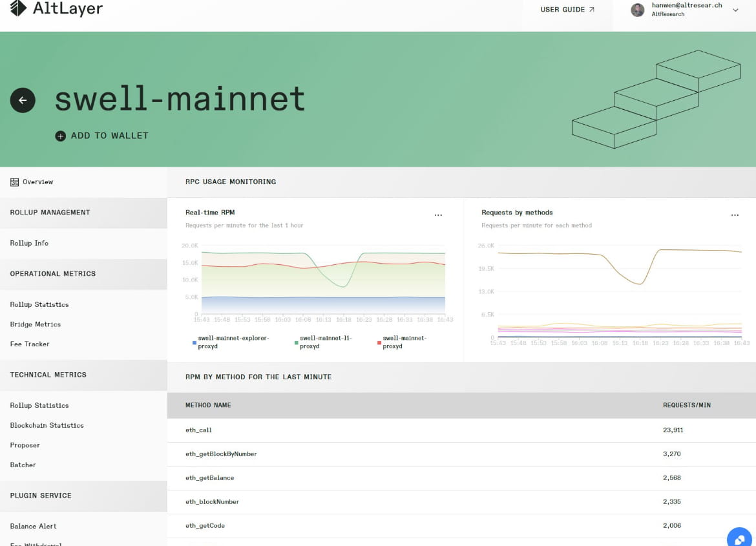Open Fee Tracker page
The image size is (756, 546).
point(30,344)
